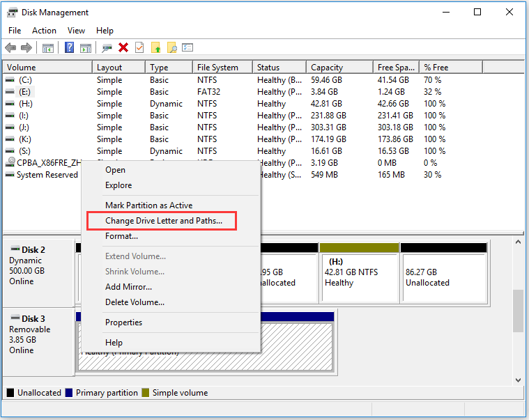Sort by the File System column header
Screen dimensions: 529x420
click(217, 68)
